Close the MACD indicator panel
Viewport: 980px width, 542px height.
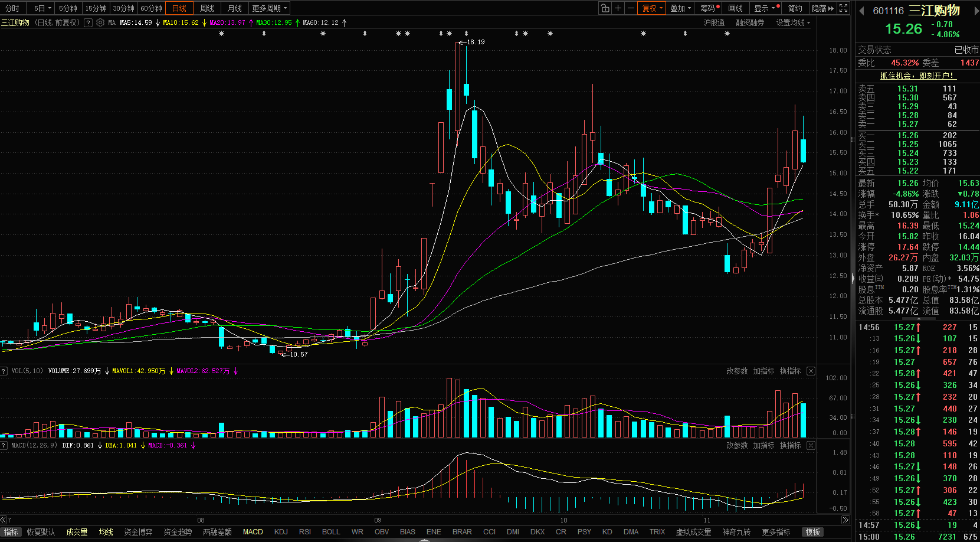click(x=811, y=445)
